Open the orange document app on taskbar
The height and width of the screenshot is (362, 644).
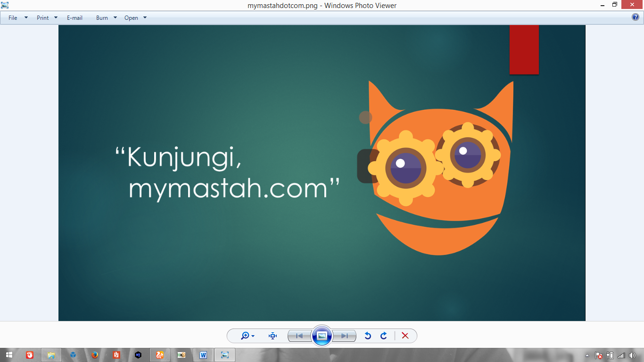pyautogui.click(x=116, y=355)
